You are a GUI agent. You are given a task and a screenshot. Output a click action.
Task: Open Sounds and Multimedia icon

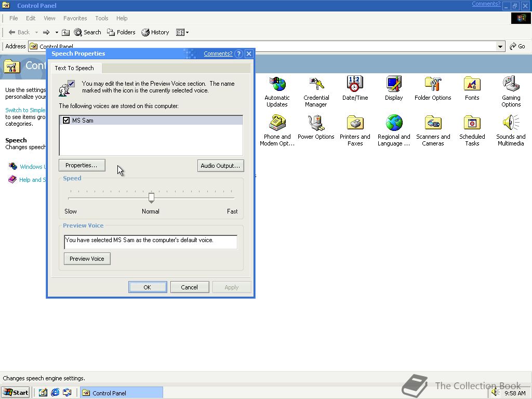coord(511,130)
